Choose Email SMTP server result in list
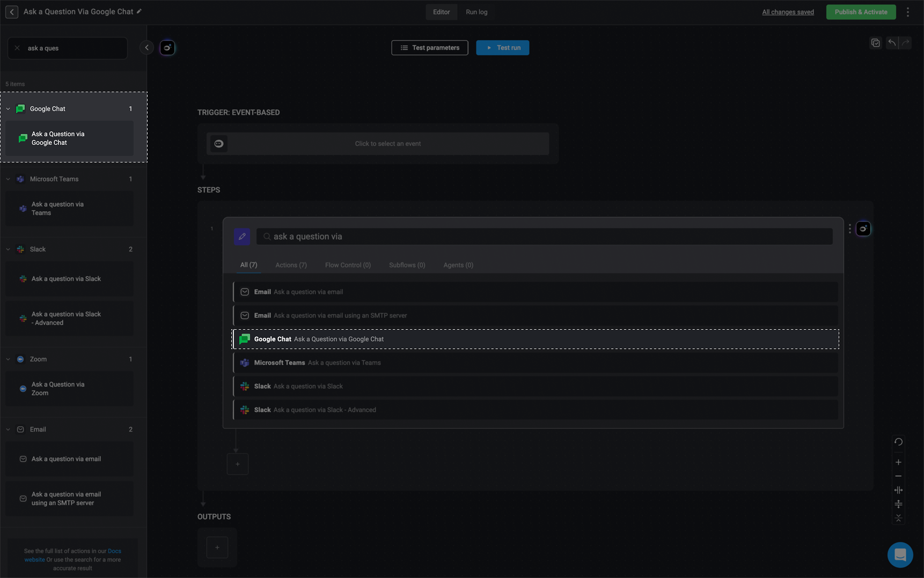This screenshot has height=578, width=924. [x=536, y=315]
